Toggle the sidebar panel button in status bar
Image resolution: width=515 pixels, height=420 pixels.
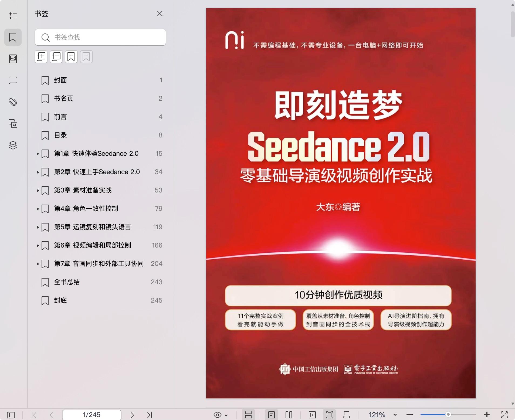(x=11, y=415)
